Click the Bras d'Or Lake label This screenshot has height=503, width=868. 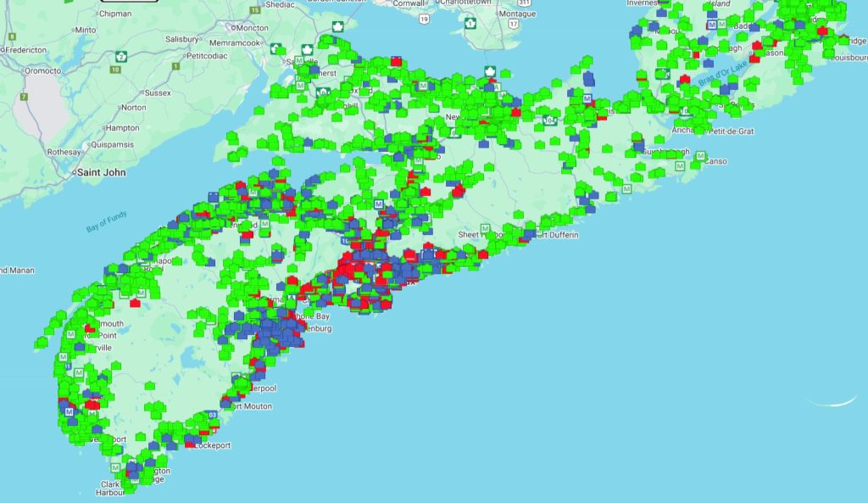click(722, 73)
